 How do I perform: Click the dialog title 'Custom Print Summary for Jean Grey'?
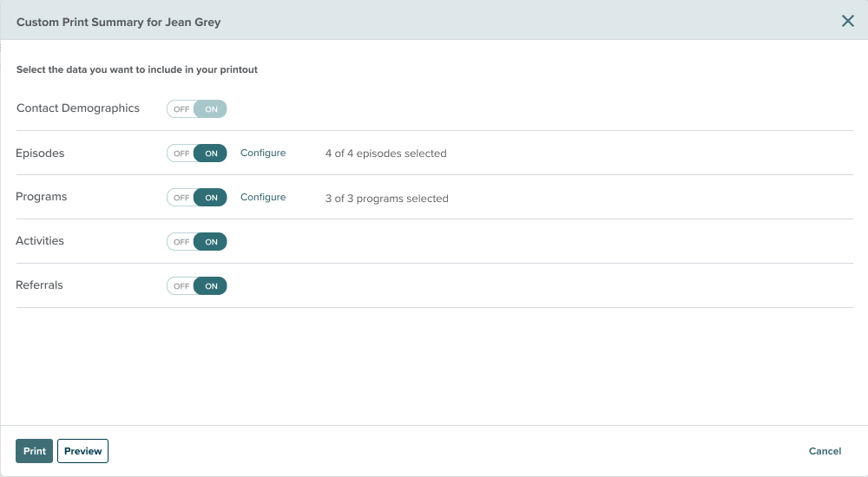(x=118, y=23)
